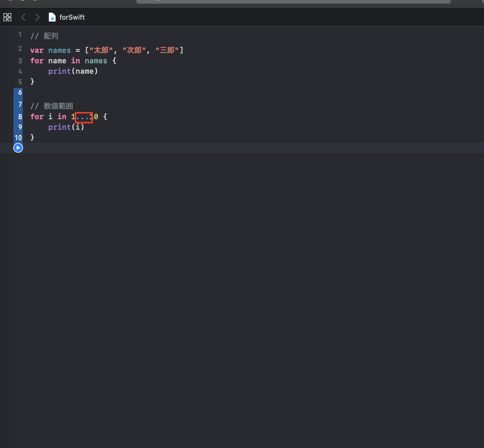The width and height of the screenshot is (484, 448).
Task: Click line number 8 in the gutter
Action: click(x=20, y=117)
